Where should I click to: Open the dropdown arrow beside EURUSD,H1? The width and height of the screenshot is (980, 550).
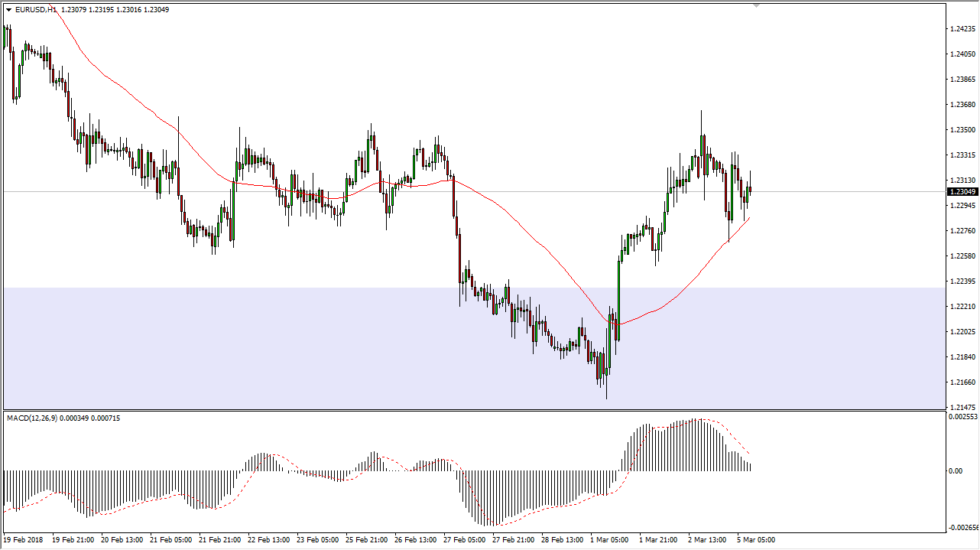click(x=8, y=10)
